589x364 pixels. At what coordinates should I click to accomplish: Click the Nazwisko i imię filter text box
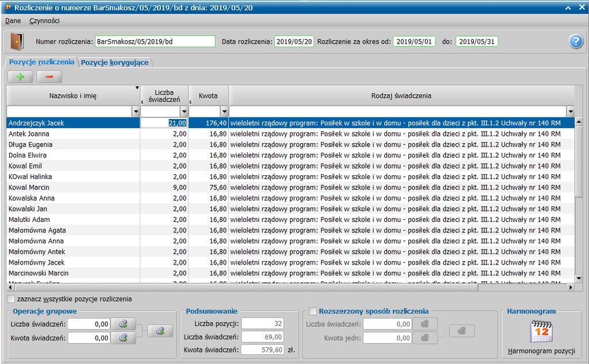(x=69, y=111)
